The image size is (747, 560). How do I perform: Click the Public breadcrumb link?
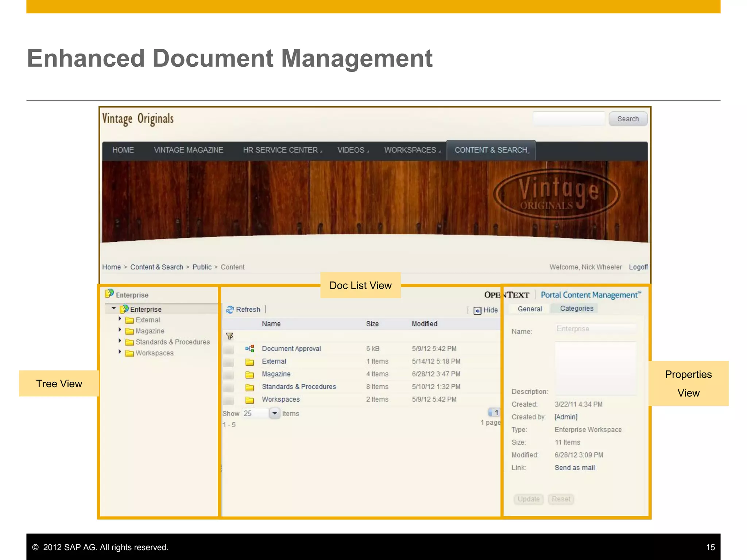(x=202, y=267)
